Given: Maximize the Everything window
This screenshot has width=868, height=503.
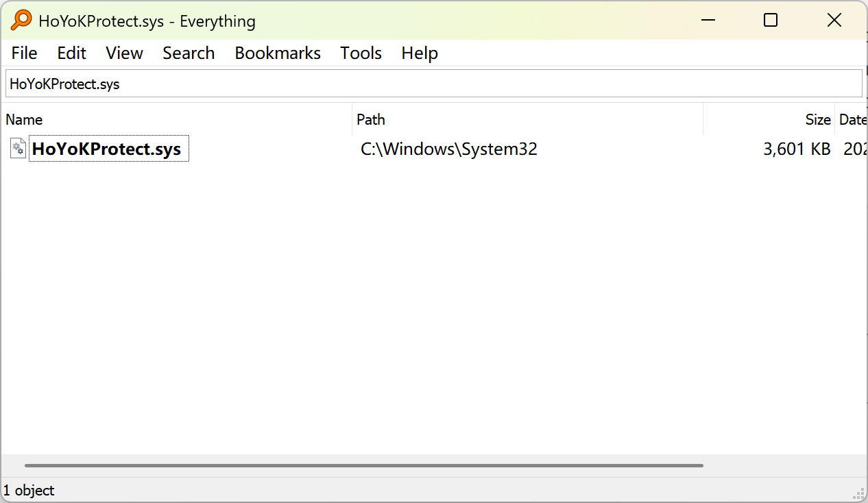Looking at the screenshot, I should (x=771, y=21).
